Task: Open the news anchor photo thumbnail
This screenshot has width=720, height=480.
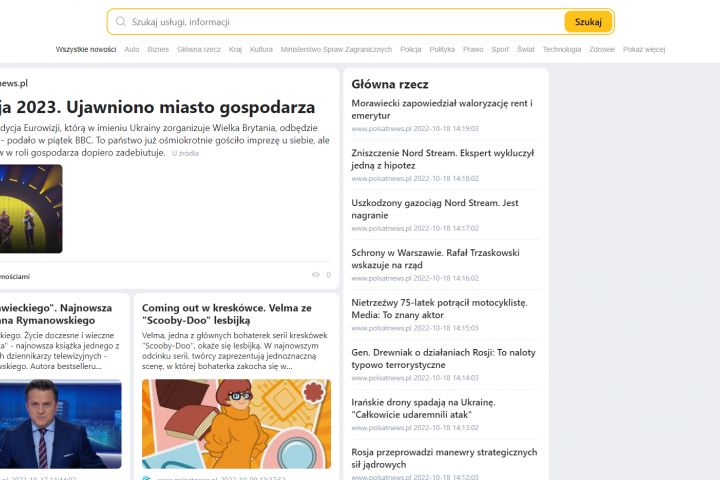Action: (x=61, y=424)
